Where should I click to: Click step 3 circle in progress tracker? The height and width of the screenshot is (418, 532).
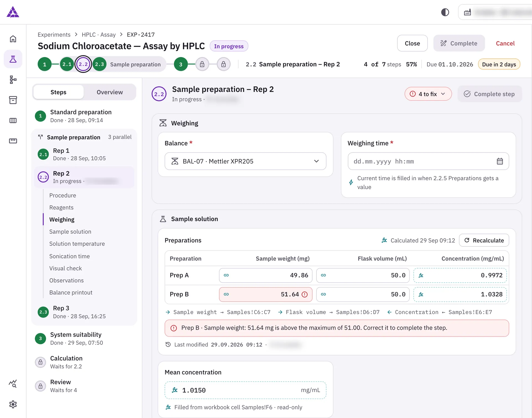[181, 64]
